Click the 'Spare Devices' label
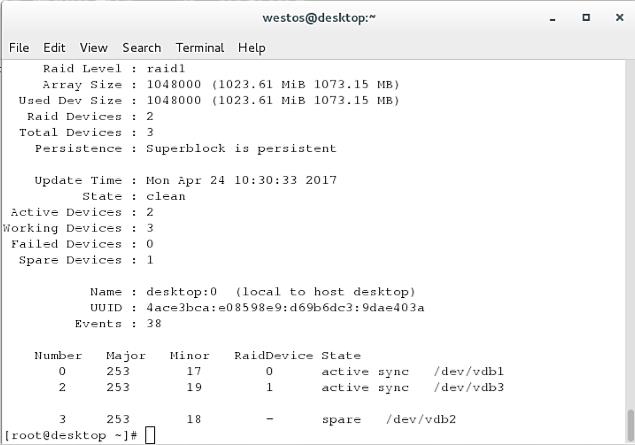This screenshot has height=445, width=635. click(x=70, y=260)
